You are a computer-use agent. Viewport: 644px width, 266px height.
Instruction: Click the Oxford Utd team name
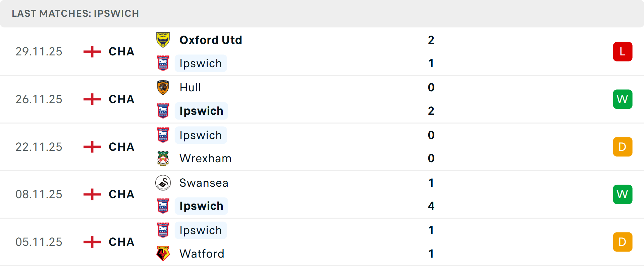(211, 40)
